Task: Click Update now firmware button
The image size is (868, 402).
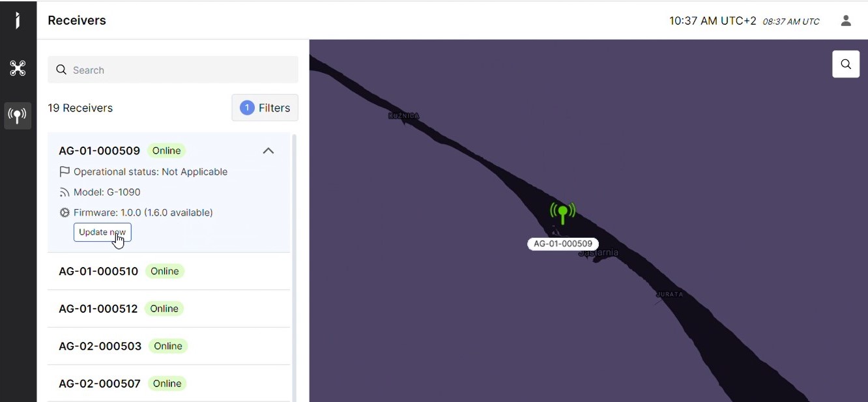Action: [102, 232]
